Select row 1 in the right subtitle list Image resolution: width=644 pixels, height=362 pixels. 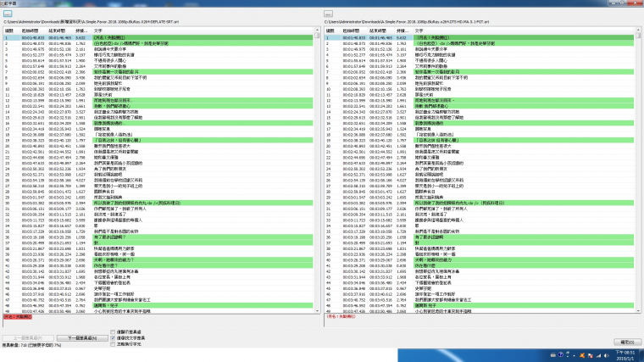480,37
